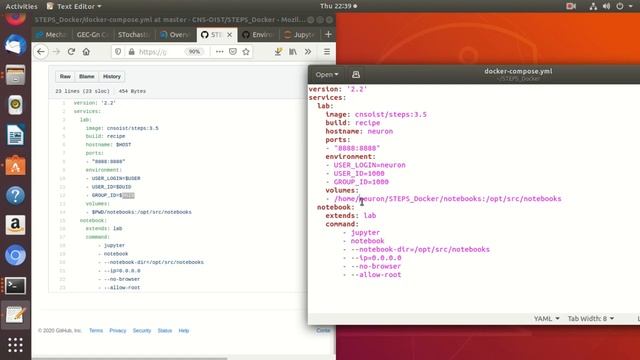
Task: Expand the Open dropdown in Text Editor
Action: [327, 75]
